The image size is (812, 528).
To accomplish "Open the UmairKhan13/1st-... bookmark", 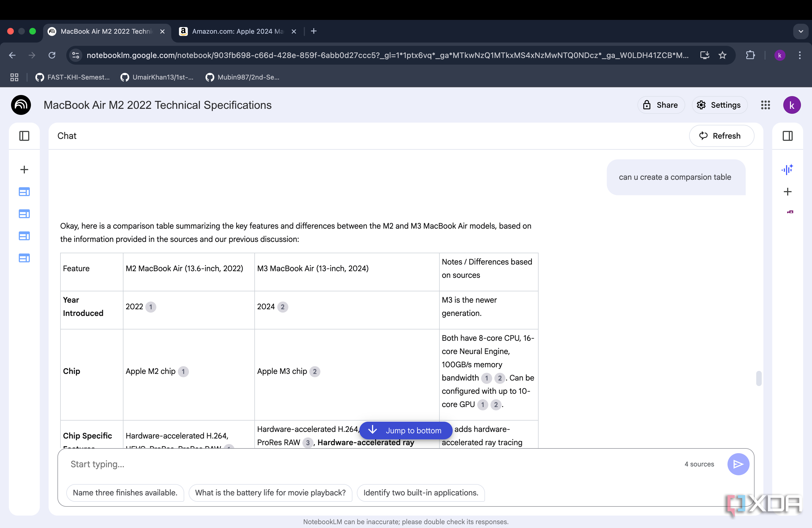I will click(157, 77).
